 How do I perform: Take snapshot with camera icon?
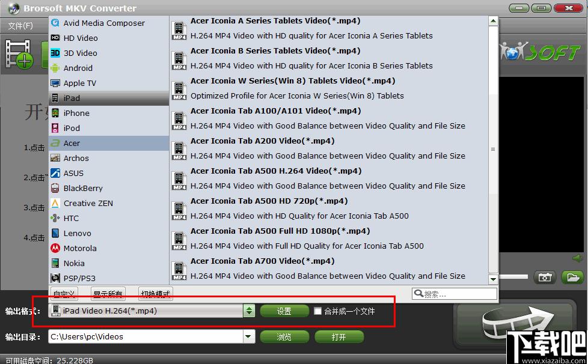[x=545, y=277]
